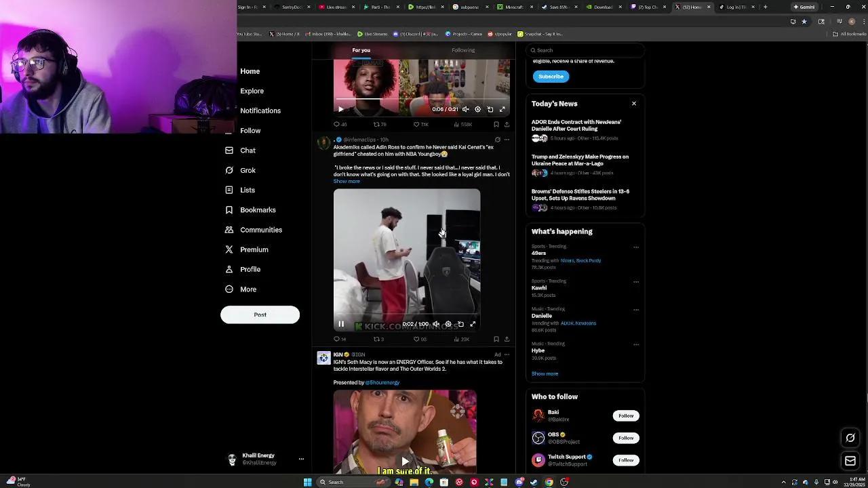Bookmark the post with 558K views
The width and height of the screenshot is (868, 488).
tap(496, 125)
